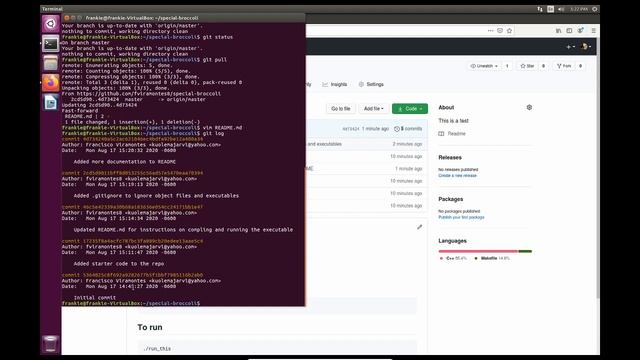The width and height of the screenshot is (640, 360).
Task: Click 'Initial commit' line in terminal
Action: tap(95, 298)
